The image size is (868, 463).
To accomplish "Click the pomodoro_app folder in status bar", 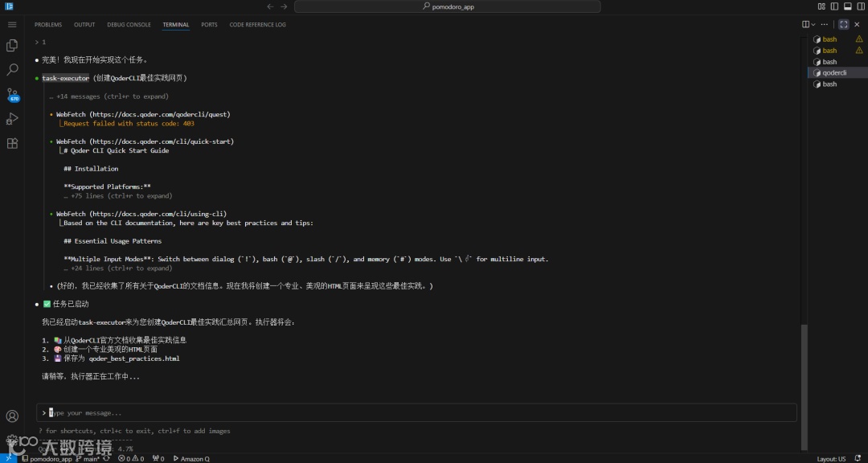I will [47, 458].
